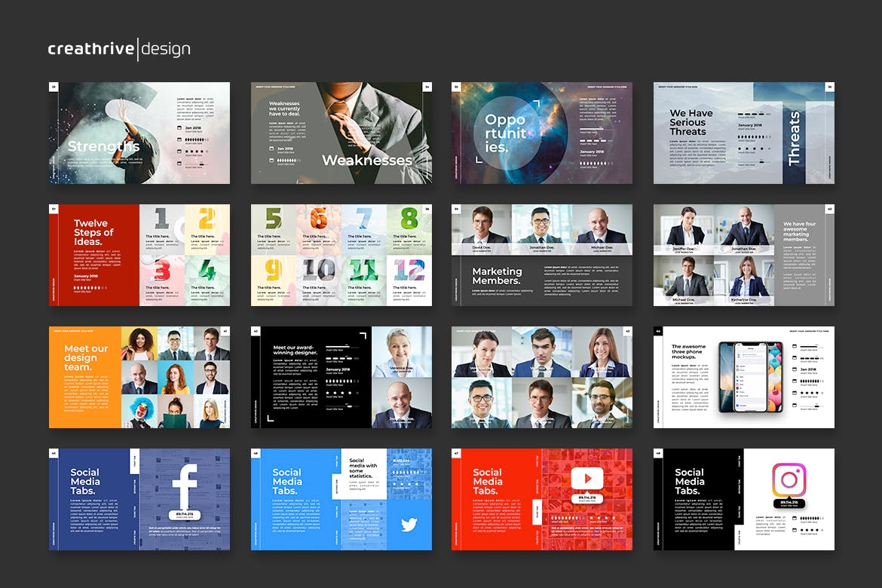Open the Weaknesses slide thumbnail
882x588 pixels.
pyautogui.click(x=341, y=133)
